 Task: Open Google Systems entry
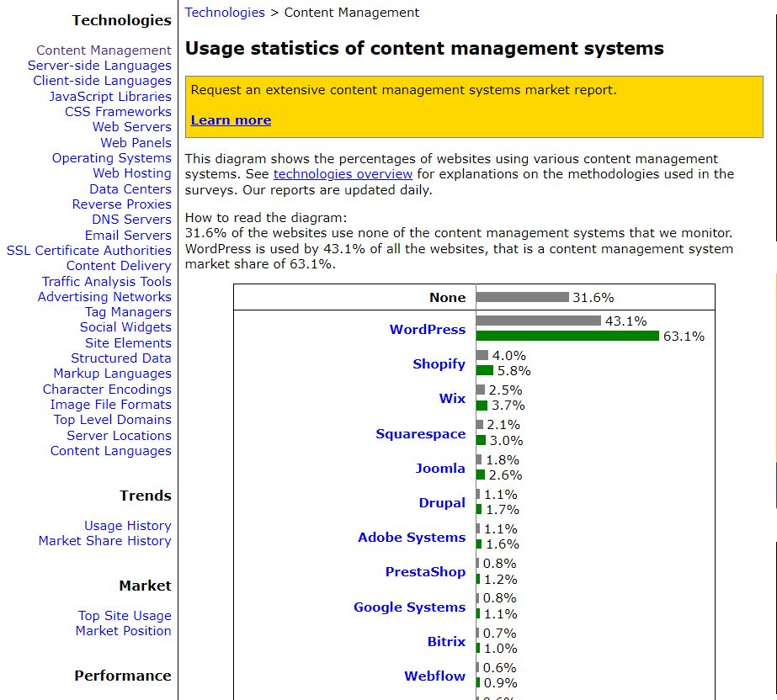coord(409,607)
